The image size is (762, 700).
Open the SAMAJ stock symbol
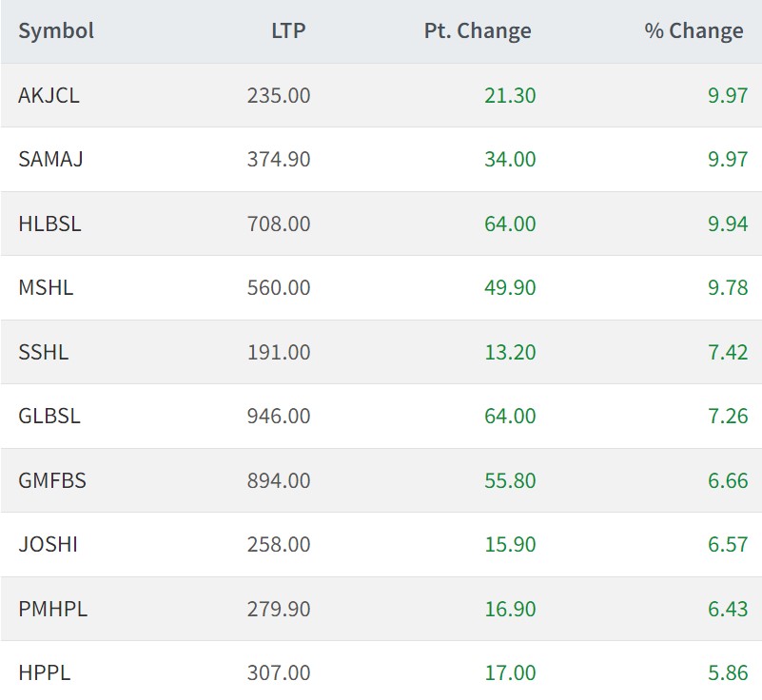pos(50,159)
